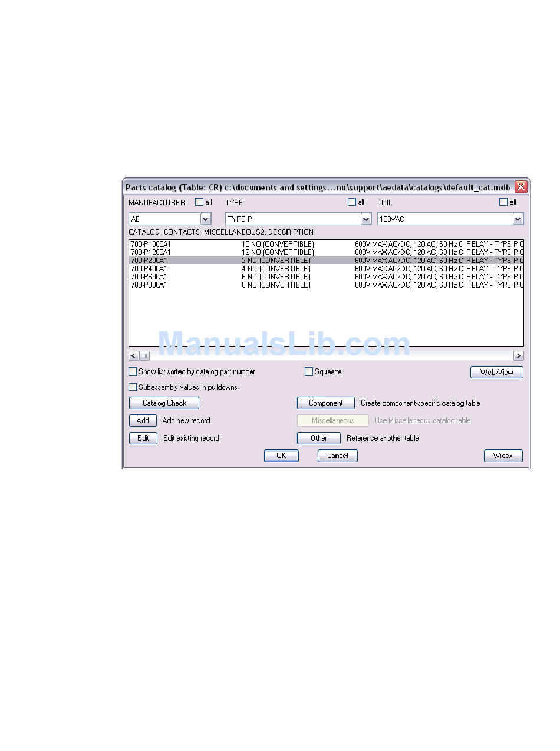Open the MANUFACTURER dropdown showing AB

click(x=206, y=219)
